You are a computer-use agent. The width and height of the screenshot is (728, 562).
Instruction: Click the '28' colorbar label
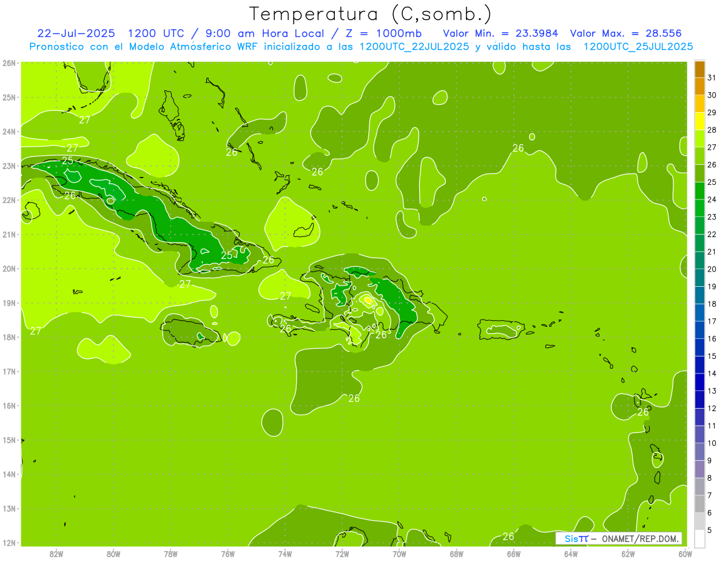click(712, 130)
